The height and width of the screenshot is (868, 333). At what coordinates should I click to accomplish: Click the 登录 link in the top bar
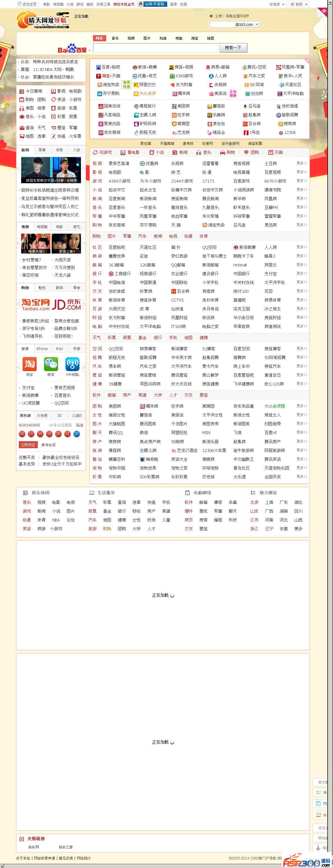point(173,4)
